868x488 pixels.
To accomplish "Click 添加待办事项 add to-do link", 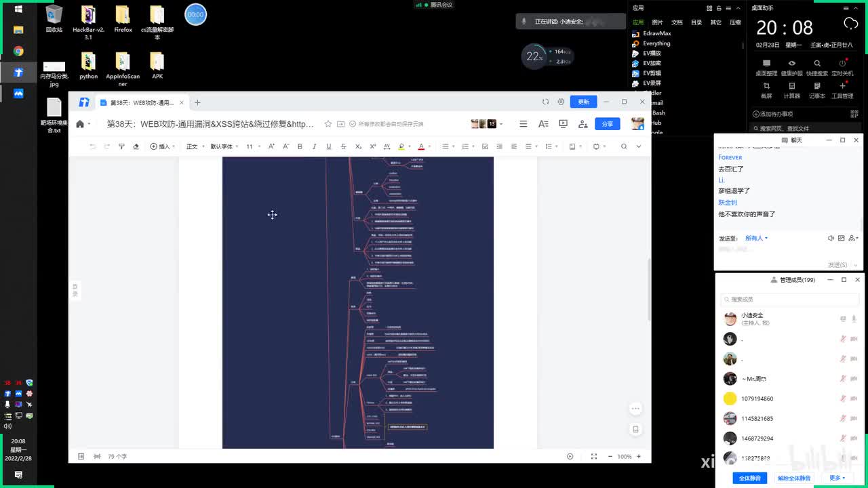I will point(772,114).
